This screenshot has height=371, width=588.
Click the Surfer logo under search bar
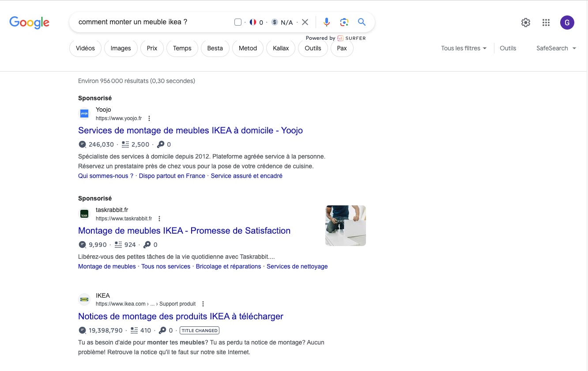[x=352, y=38]
